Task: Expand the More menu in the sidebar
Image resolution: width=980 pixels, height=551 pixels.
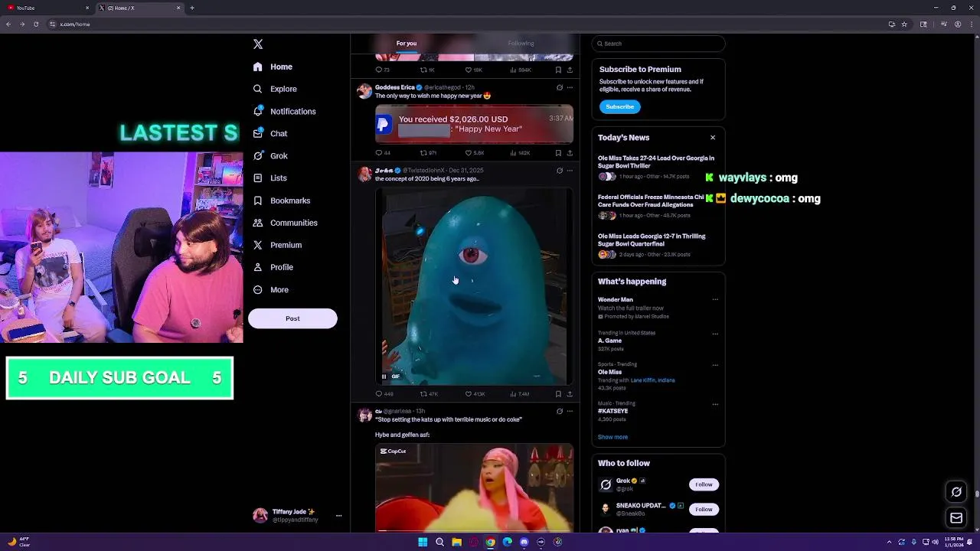Action: (271, 289)
